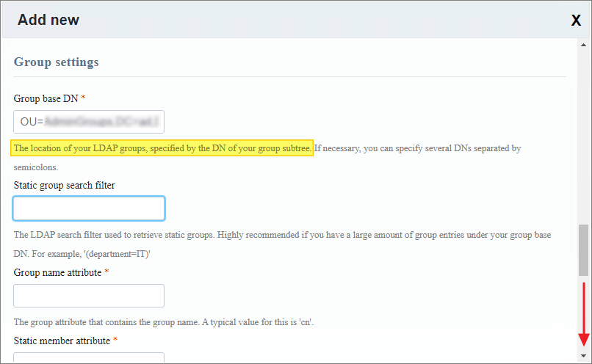
Task: Click the Group base DN input field
Action: (89, 121)
